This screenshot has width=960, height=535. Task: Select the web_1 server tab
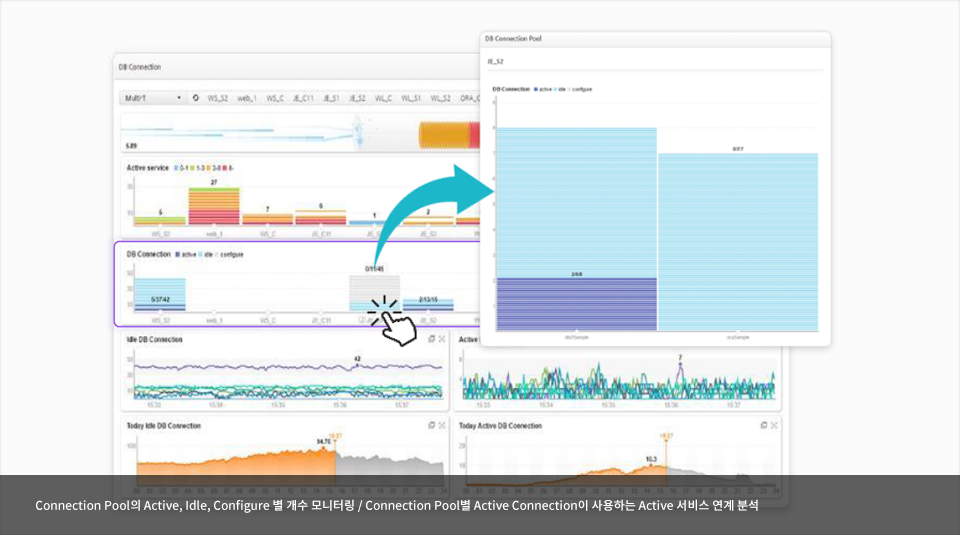[247, 98]
